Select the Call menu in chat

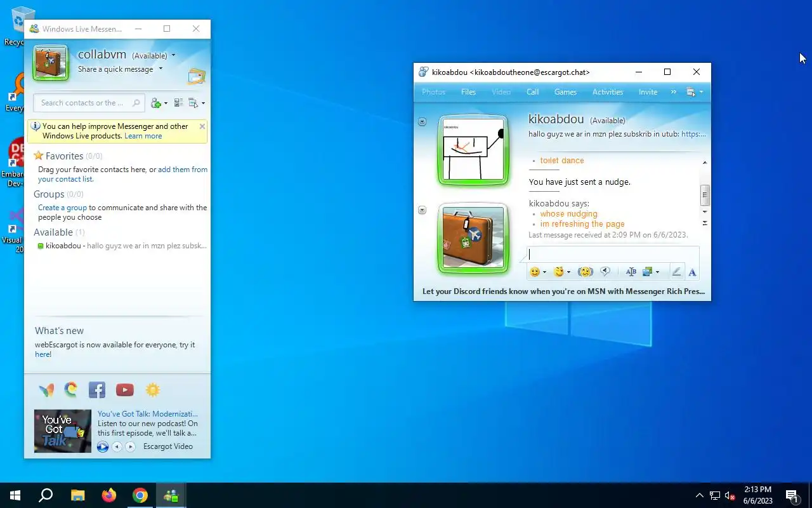click(x=533, y=92)
